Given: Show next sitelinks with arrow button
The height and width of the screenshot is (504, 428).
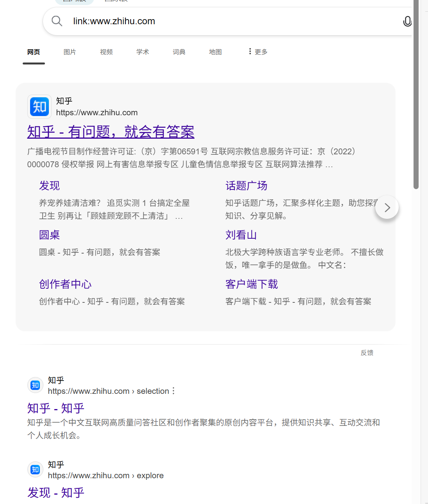Looking at the screenshot, I should (387, 207).
